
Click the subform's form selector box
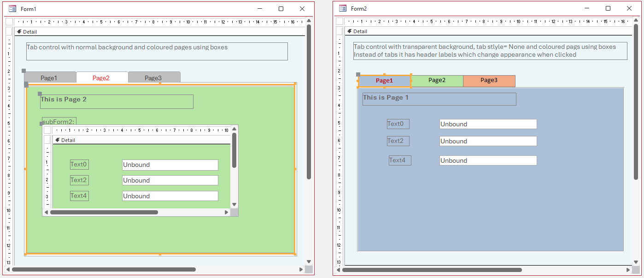(47, 130)
